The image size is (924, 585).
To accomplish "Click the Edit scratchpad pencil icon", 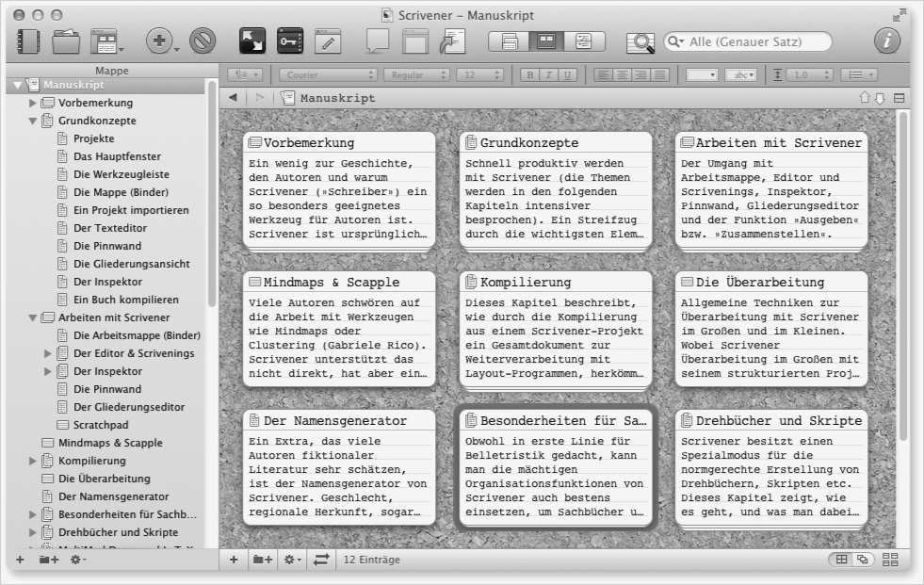I will pos(328,41).
